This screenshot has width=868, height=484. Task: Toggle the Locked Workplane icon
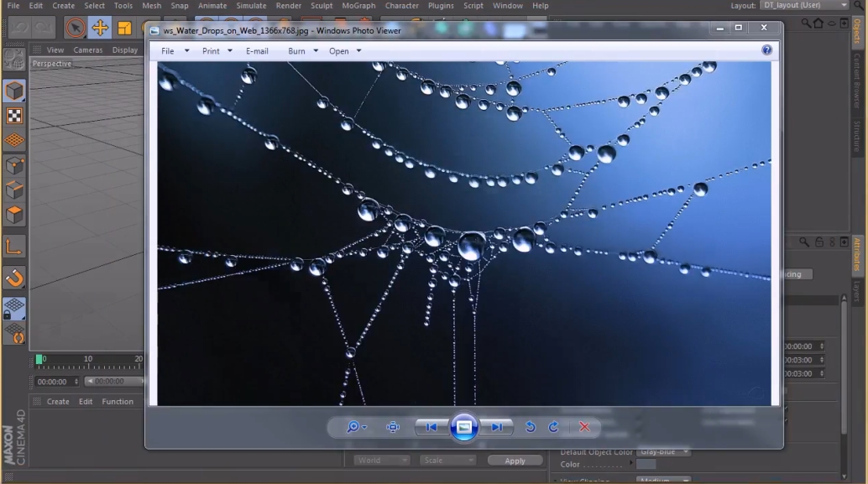14,309
